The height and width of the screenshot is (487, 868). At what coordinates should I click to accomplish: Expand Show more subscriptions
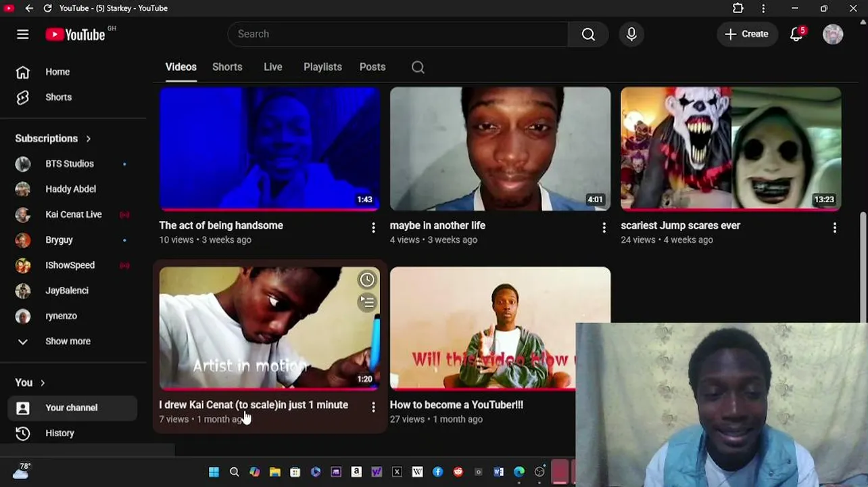click(68, 342)
